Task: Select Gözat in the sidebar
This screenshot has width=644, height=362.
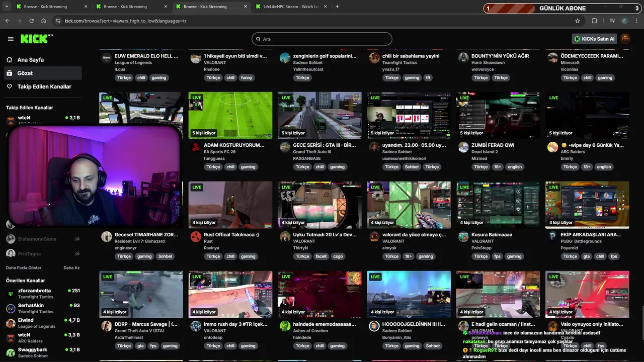Action: (42, 73)
